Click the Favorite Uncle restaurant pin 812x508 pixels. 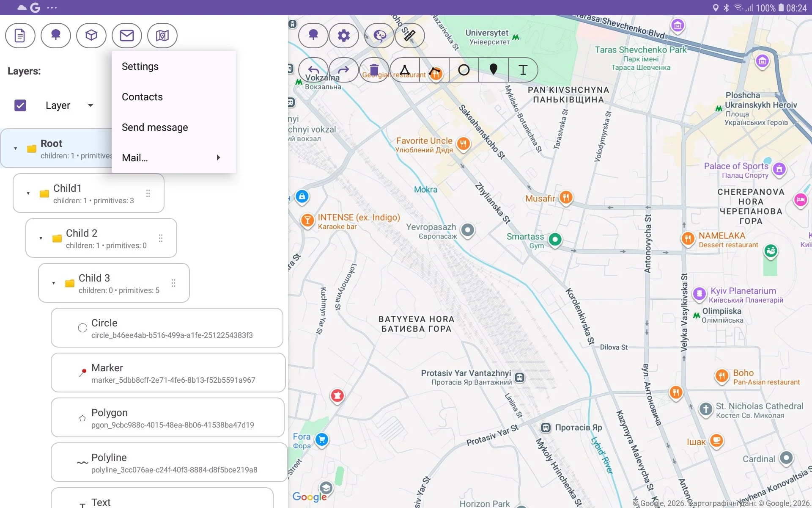[x=464, y=144]
